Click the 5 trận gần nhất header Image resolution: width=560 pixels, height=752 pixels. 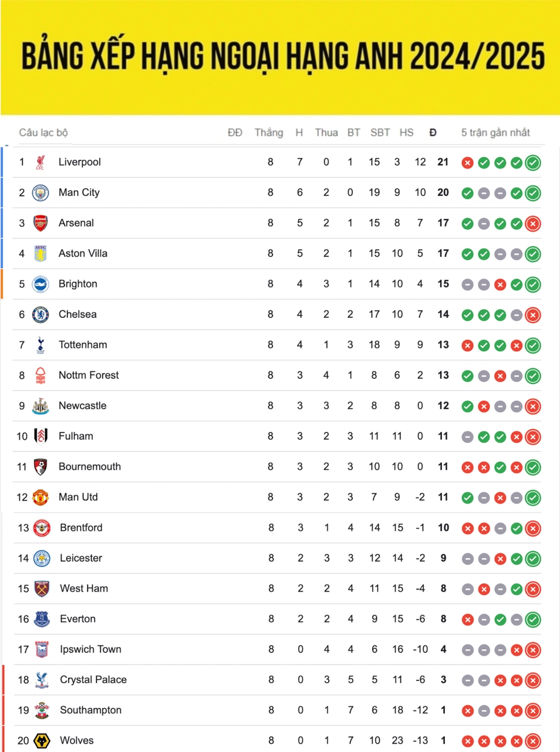[x=495, y=133]
